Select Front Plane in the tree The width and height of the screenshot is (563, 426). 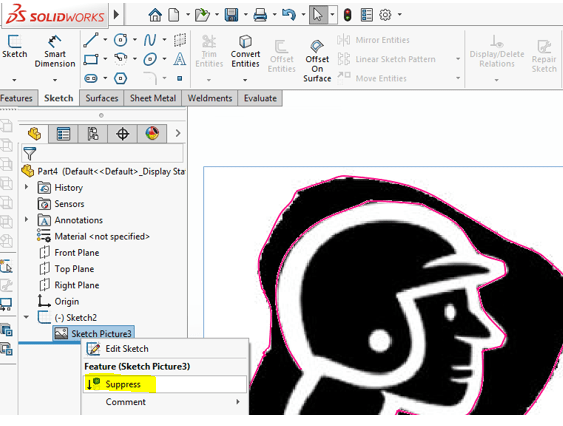[69, 253]
